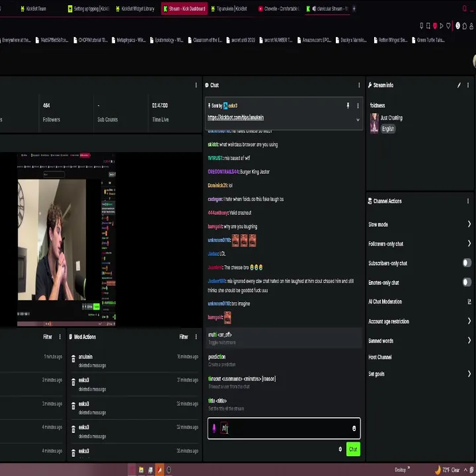Switch to KickBot Team tab
The image size is (476, 476).
[x=34, y=9]
